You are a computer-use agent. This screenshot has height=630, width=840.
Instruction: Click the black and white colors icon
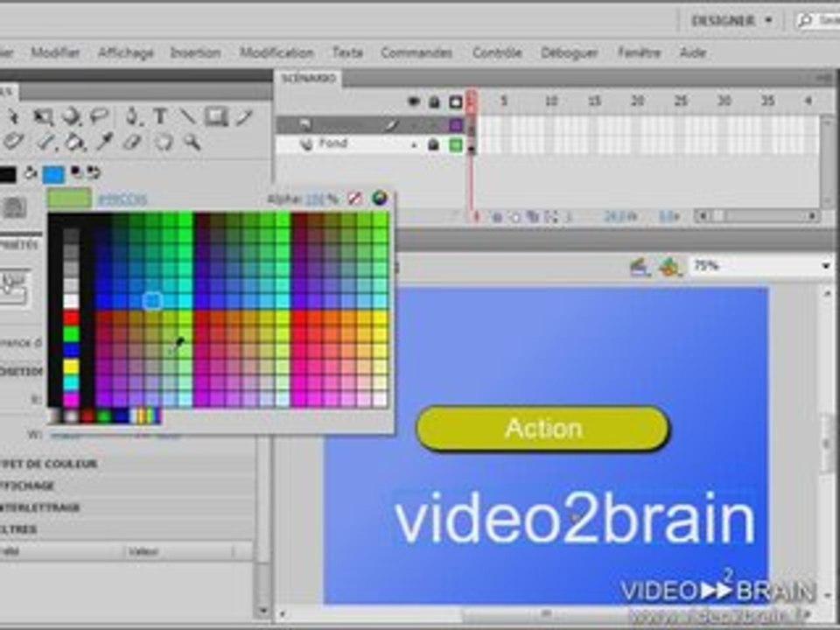tap(77, 172)
